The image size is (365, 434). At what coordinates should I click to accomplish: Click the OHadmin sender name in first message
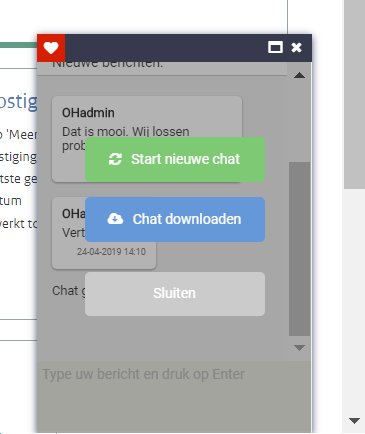coord(88,113)
